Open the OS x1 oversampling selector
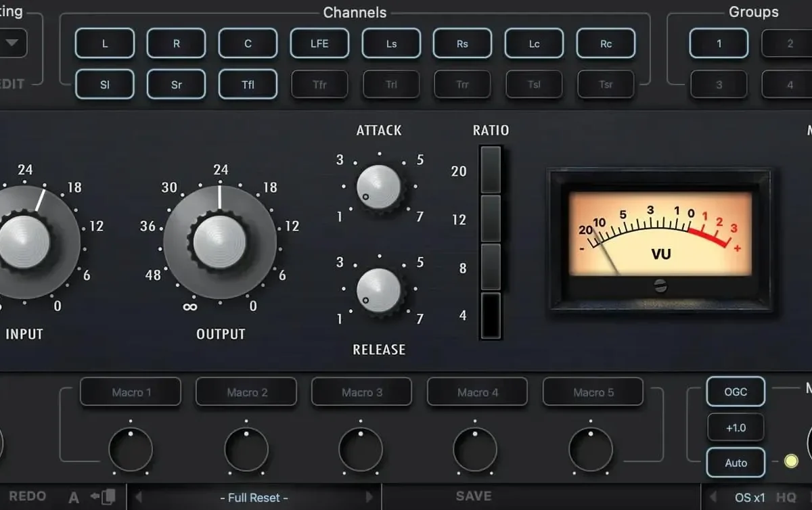This screenshot has height=510, width=812. tap(750, 497)
